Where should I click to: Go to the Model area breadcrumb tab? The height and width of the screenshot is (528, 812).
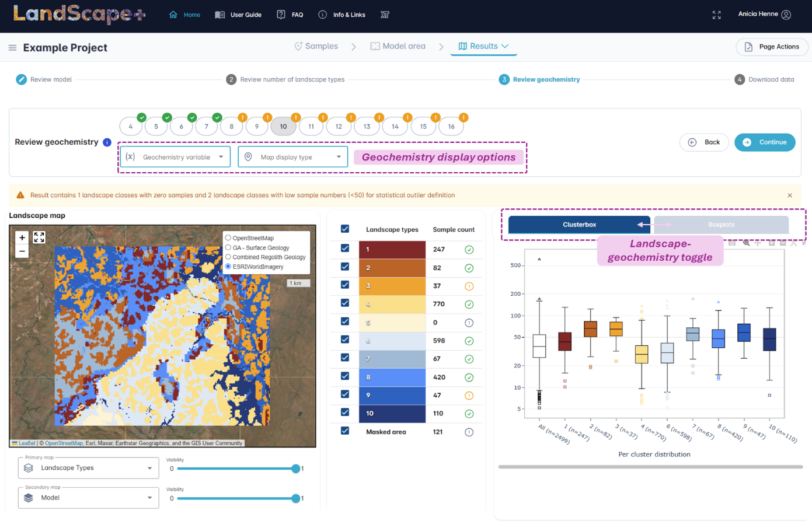(398, 46)
